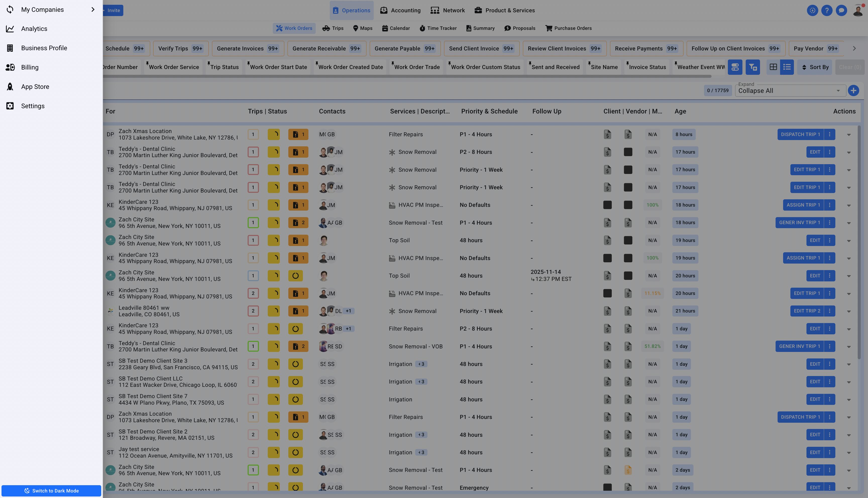Open the Accounting tab

click(x=400, y=10)
